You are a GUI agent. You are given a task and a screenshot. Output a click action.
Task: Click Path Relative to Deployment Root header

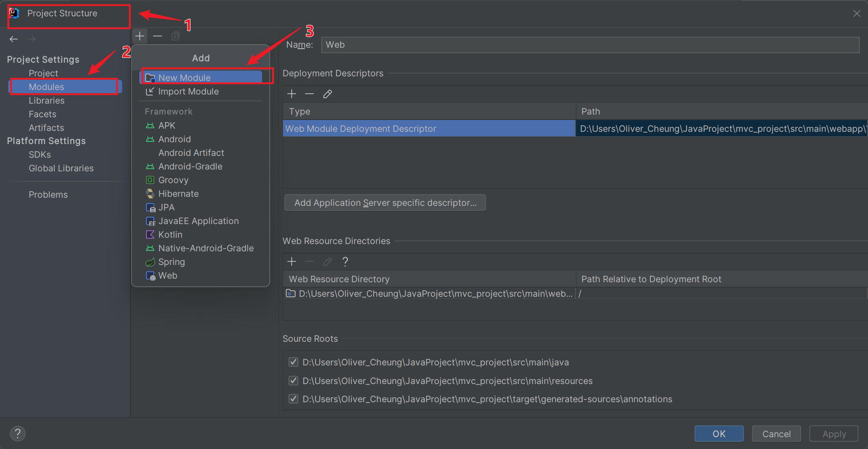coord(722,279)
